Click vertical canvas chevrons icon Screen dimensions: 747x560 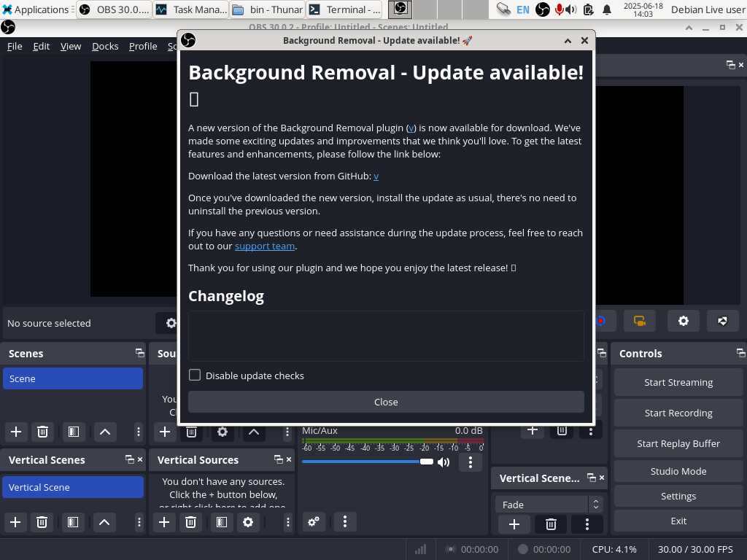click(723, 321)
